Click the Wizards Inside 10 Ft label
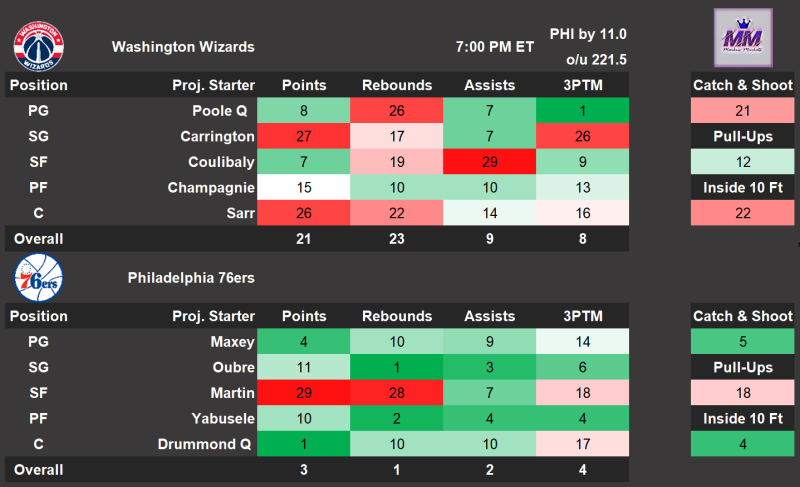Image resolution: width=800 pixels, height=487 pixels. tap(742, 187)
